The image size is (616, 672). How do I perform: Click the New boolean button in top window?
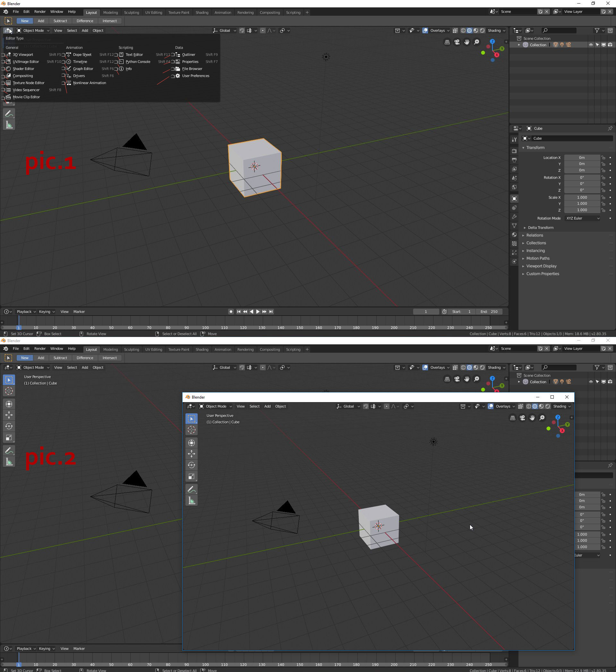(25, 21)
